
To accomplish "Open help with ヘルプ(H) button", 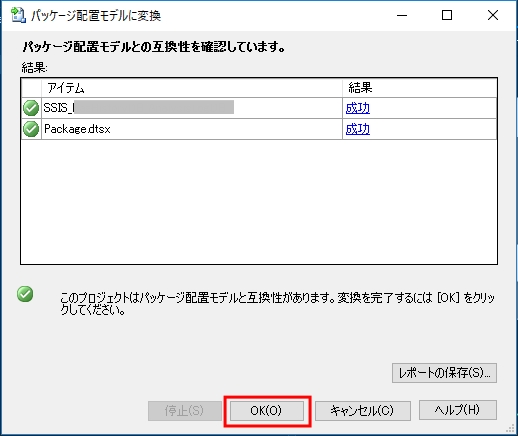I will [x=457, y=410].
